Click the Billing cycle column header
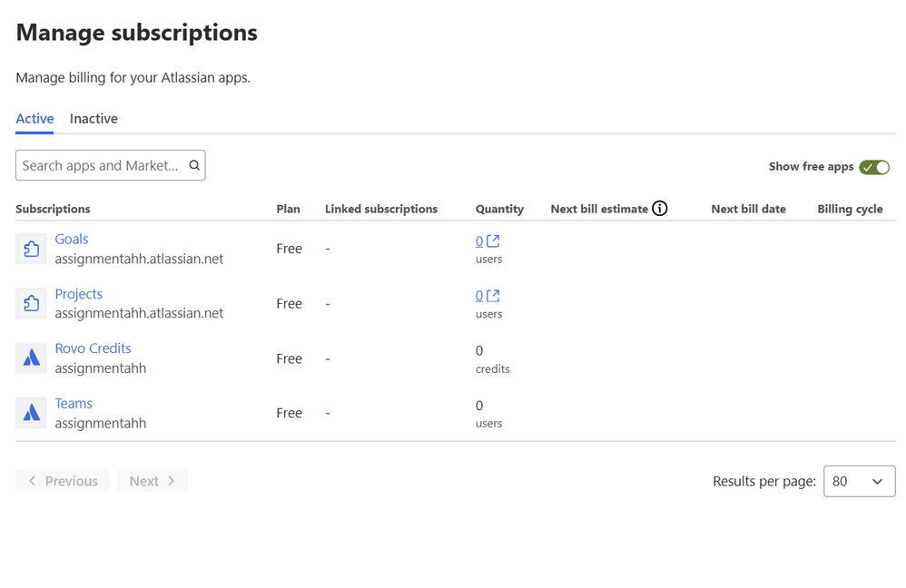 (x=850, y=209)
